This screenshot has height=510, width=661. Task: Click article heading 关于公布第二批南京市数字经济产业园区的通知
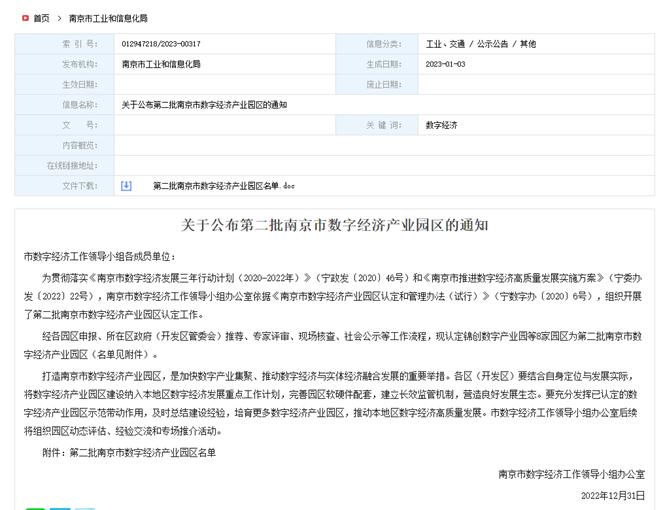tap(335, 225)
